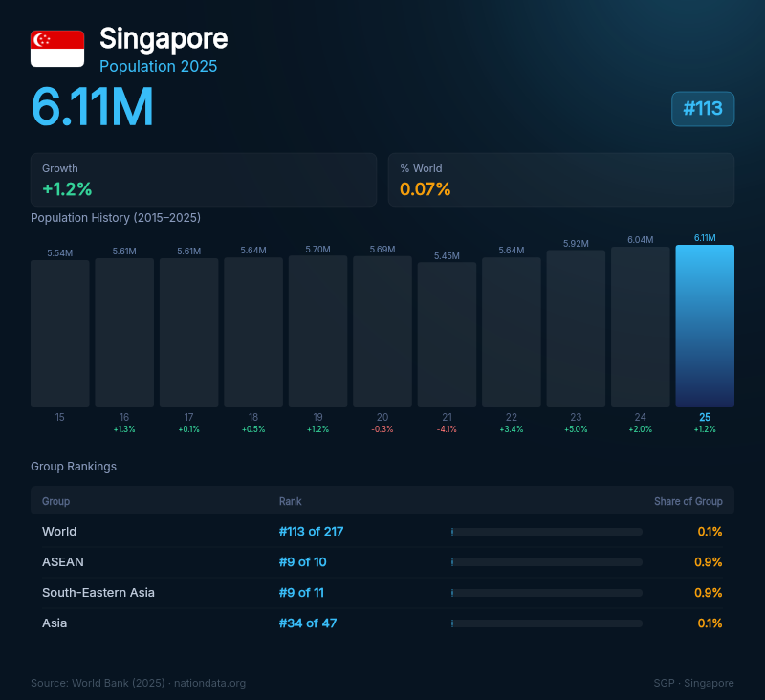Click the South-Eastern Asia row label
765x700 pixels.
pos(98,593)
